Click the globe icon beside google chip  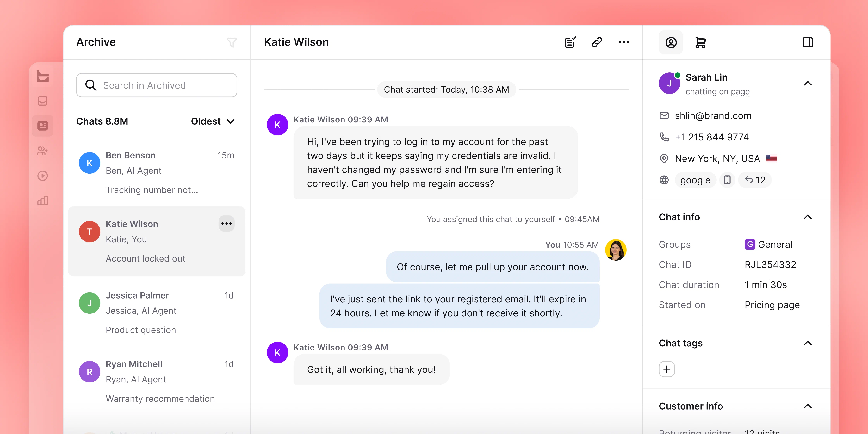tap(664, 180)
